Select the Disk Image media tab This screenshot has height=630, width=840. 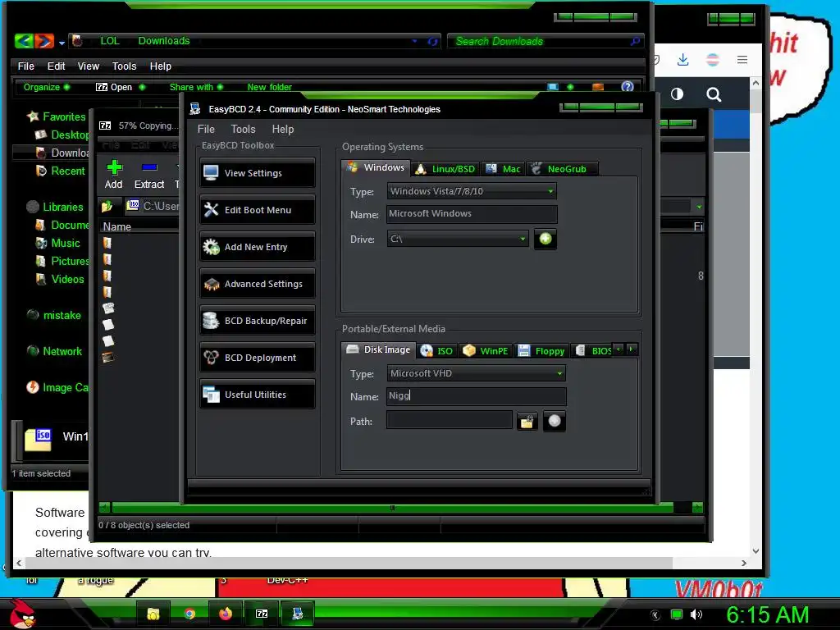point(379,349)
